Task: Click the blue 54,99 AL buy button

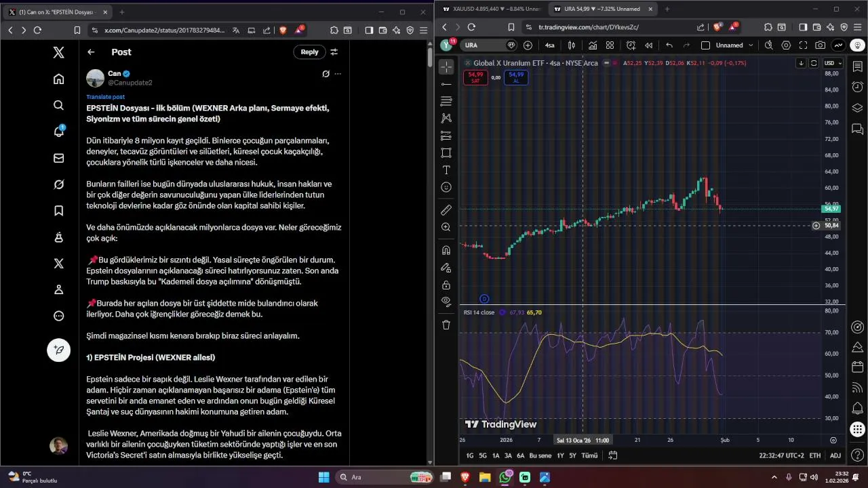Action: tap(516, 77)
